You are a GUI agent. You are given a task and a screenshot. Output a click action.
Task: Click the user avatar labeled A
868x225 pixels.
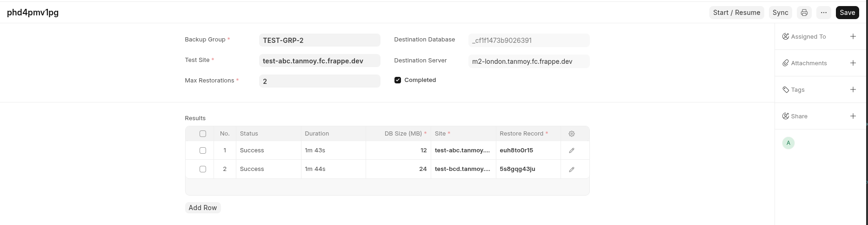788,143
